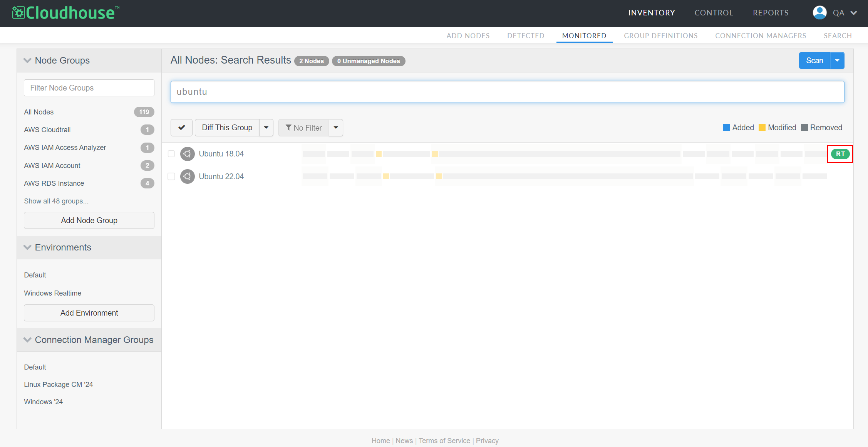
Task: Select the Windows Realtime environment
Action: 52,293
